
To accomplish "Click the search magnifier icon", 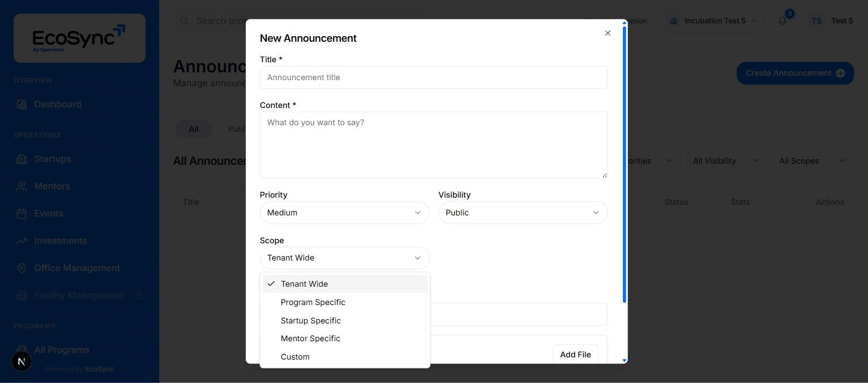I will [184, 21].
